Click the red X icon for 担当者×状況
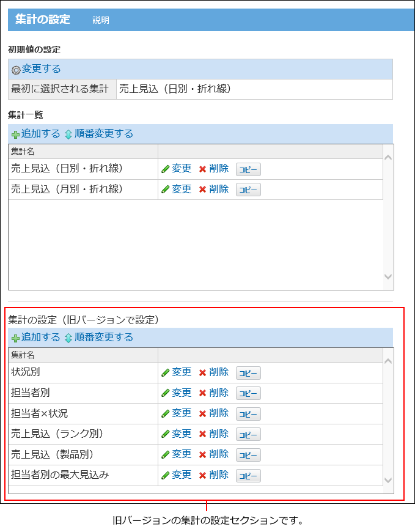 click(203, 413)
